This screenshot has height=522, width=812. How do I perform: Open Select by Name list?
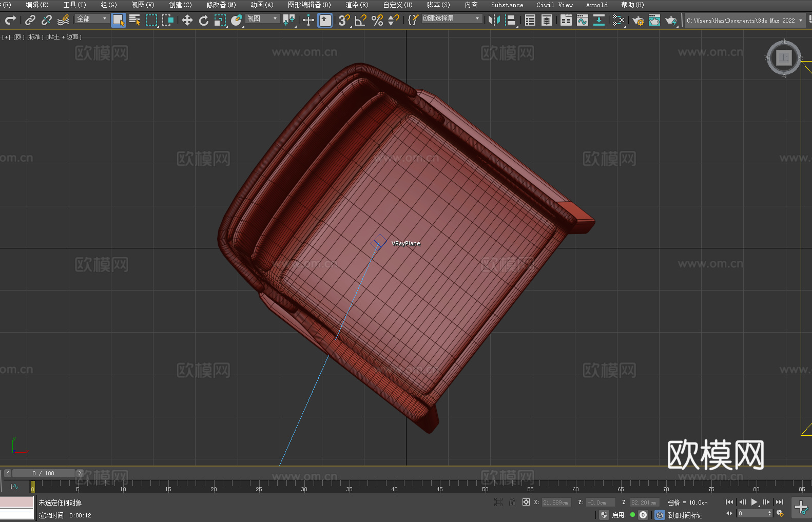pos(135,20)
